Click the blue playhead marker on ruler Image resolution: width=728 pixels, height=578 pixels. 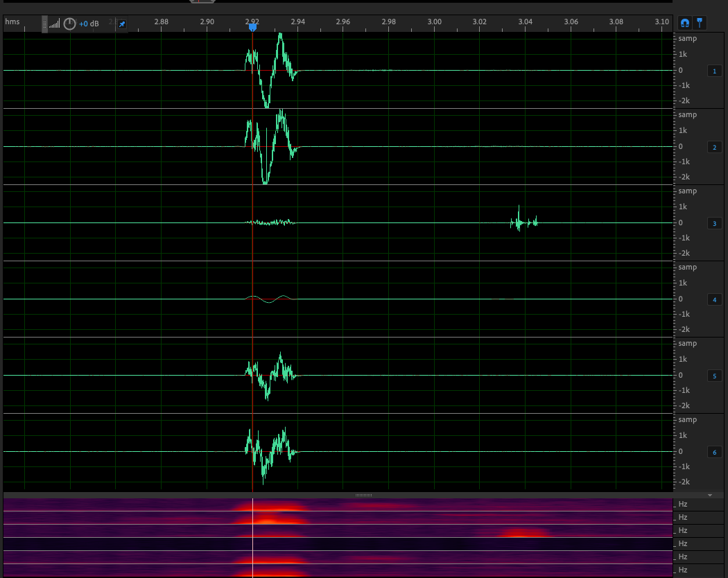[252, 27]
